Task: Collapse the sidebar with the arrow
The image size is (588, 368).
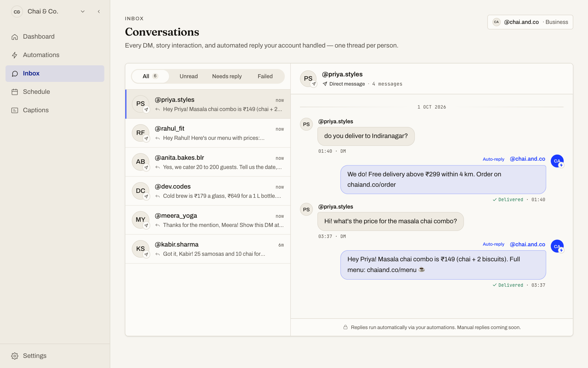Action: tap(99, 12)
